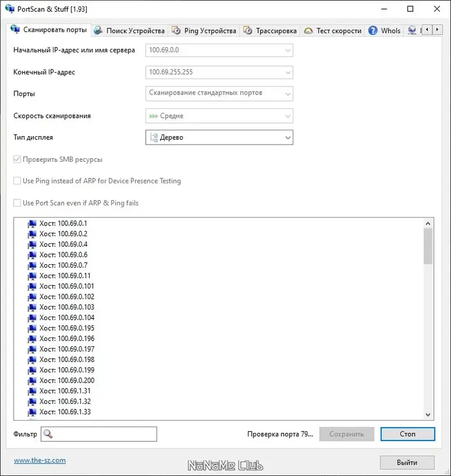Open the Ping Устройства tab

[x=204, y=31]
